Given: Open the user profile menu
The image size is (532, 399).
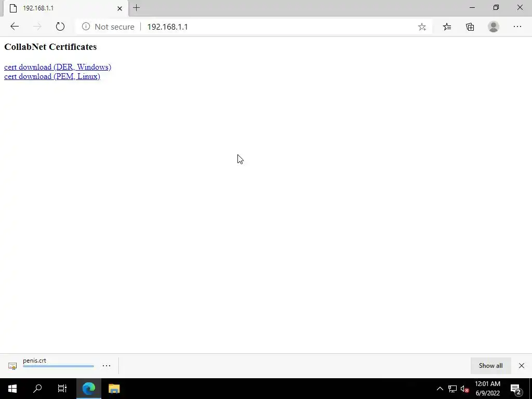Looking at the screenshot, I should 494,27.
